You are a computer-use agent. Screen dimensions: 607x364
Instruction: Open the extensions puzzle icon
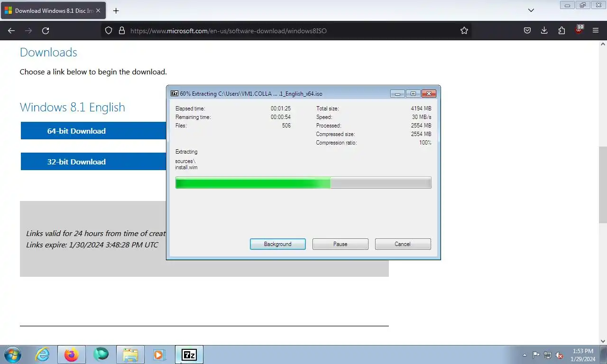[561, 30]
